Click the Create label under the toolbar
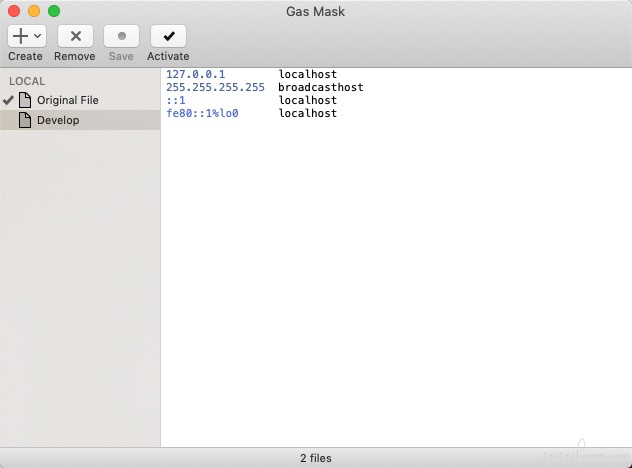632x468 pixels. pyautogui.click(x=25, y=56)
